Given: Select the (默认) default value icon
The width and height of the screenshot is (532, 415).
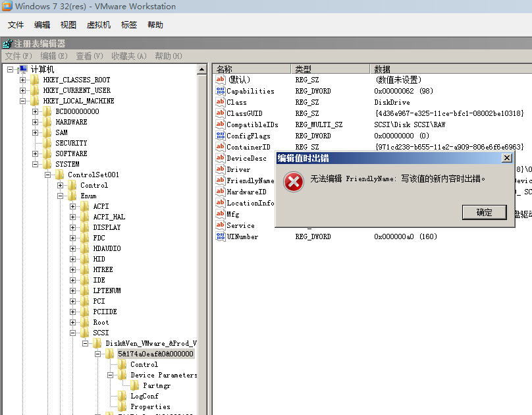Looking at the screenshot, I should 220,80.
